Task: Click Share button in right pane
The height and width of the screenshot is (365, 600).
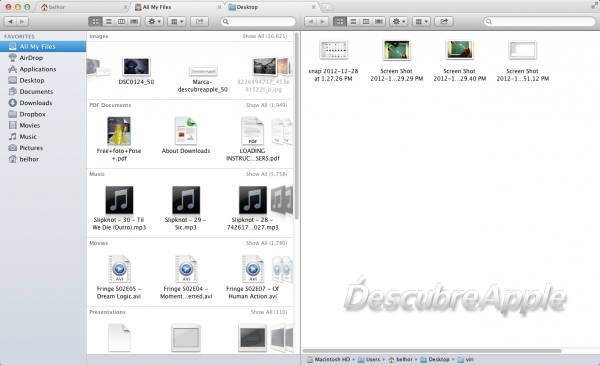Action: coord(444,21)
